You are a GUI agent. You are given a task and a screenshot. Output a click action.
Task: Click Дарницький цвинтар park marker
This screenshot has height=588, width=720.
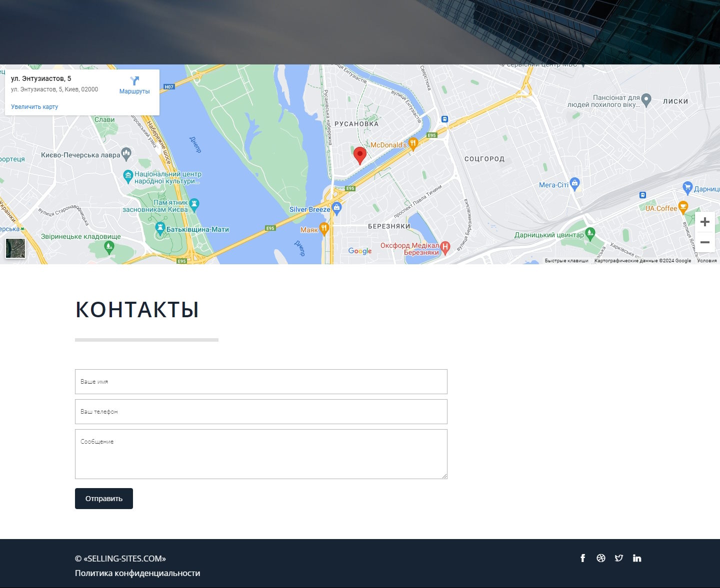pos(590,233)
